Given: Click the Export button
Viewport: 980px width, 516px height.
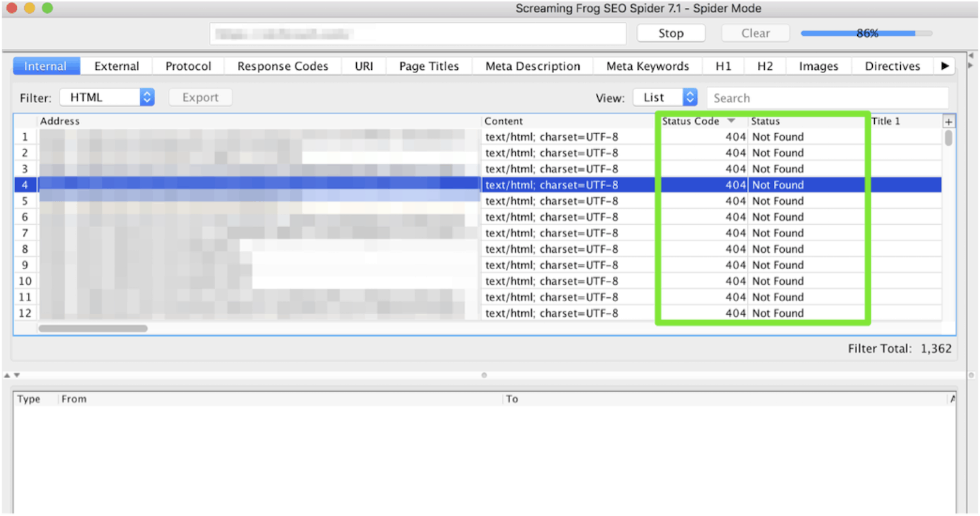Looking at the screenshot, I should pos(200,97).
